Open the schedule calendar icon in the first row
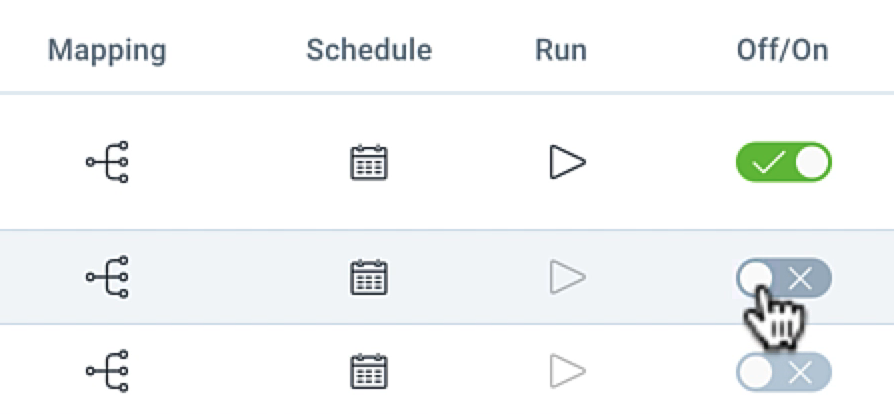This screenshot has height=414, width=894. pos(369,163)
